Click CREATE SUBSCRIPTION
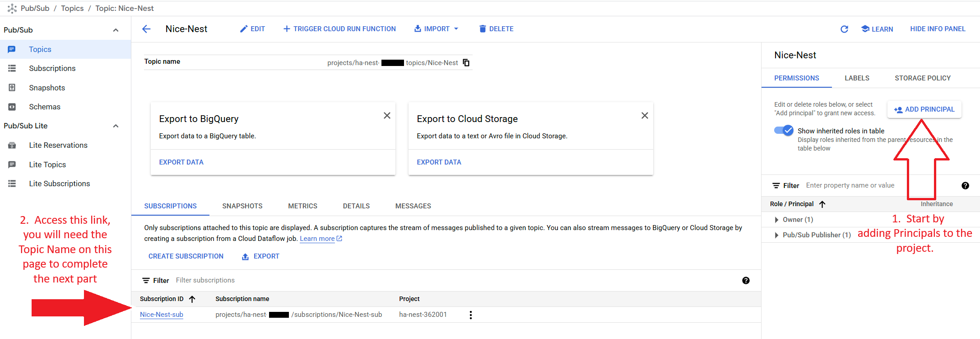This screenshot has height=339, width=980. (186, 256)
